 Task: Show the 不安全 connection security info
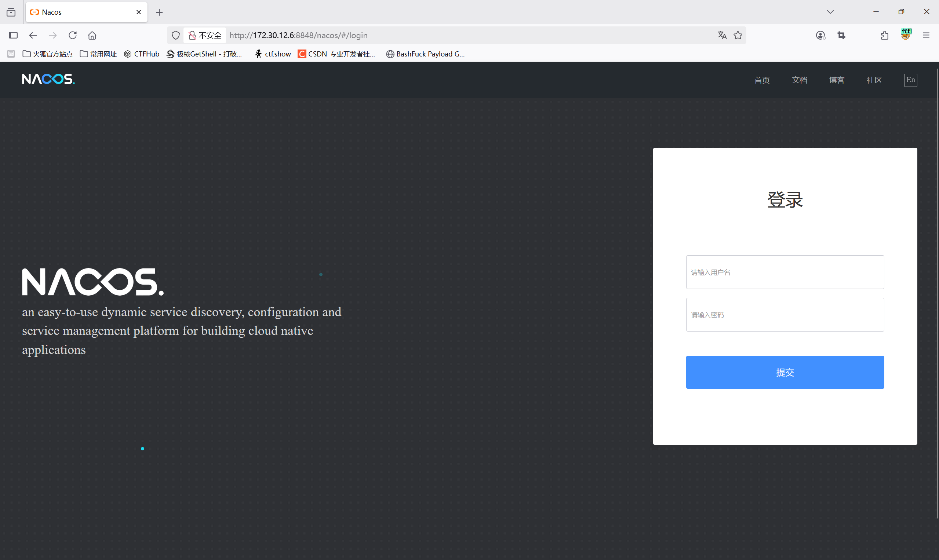pos(205,36)
